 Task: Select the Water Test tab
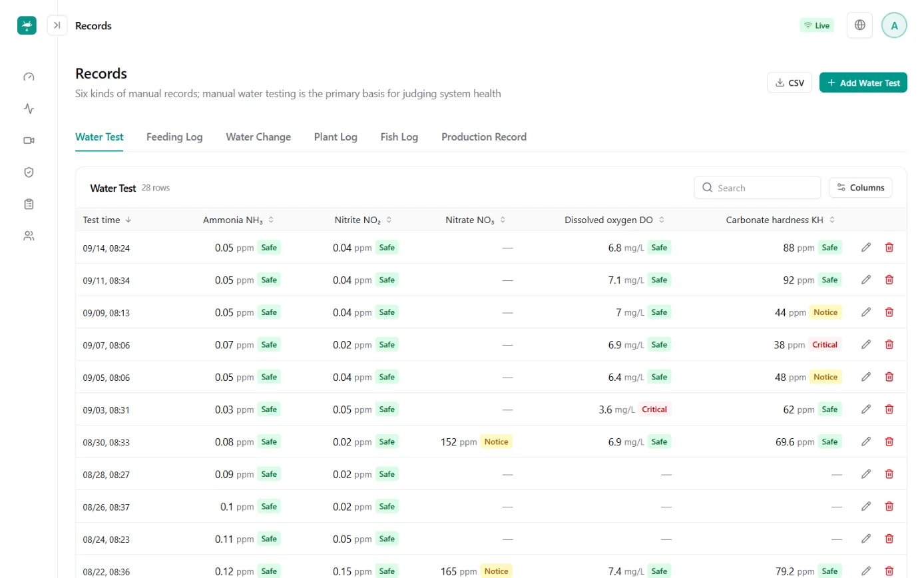(99, 137)
